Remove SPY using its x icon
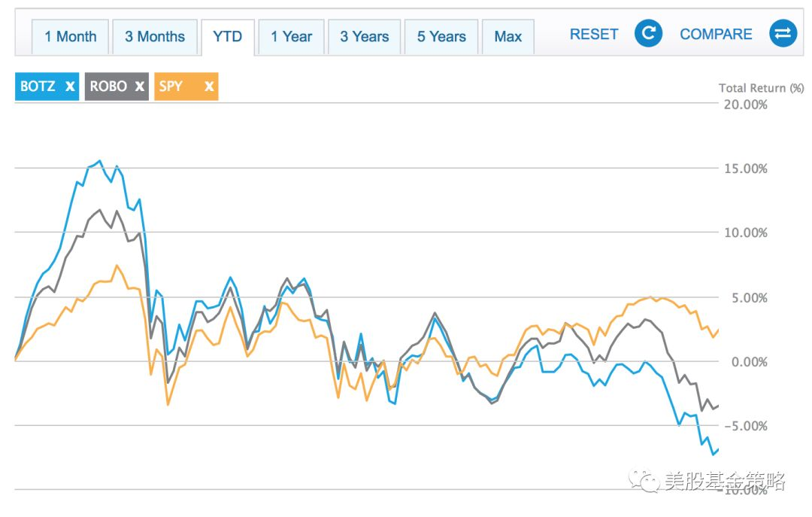The image size is (812, 517). coord(208,86)
